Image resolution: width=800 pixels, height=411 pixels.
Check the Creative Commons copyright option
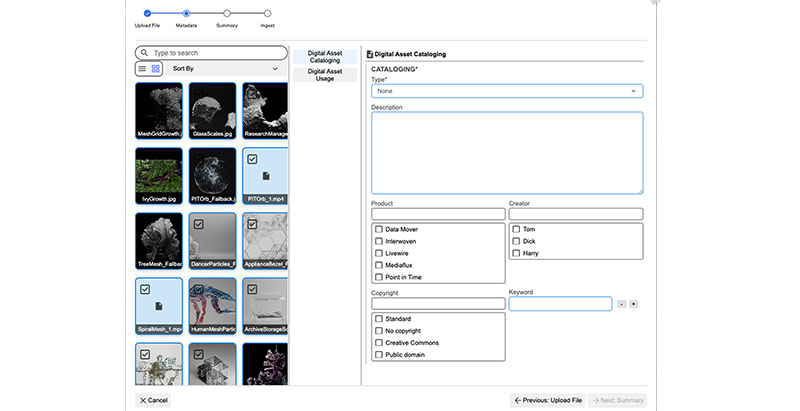point(379,343)
